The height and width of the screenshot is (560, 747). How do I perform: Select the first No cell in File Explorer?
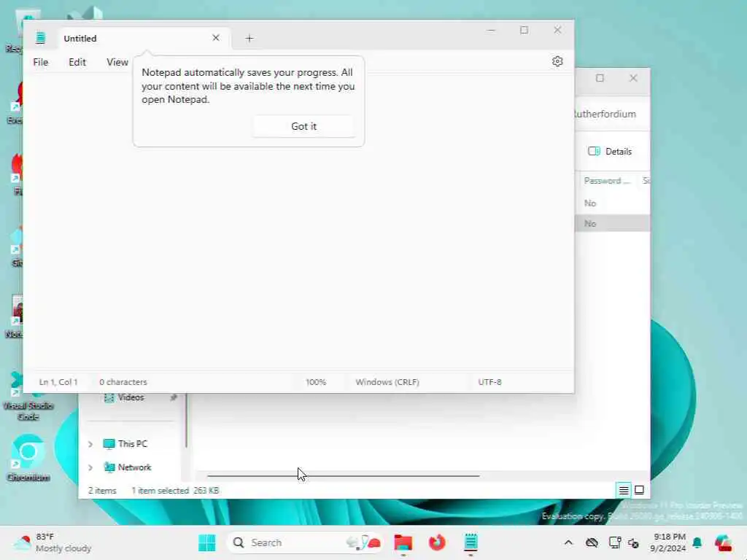pyautogui.click(x=590, y=203)
